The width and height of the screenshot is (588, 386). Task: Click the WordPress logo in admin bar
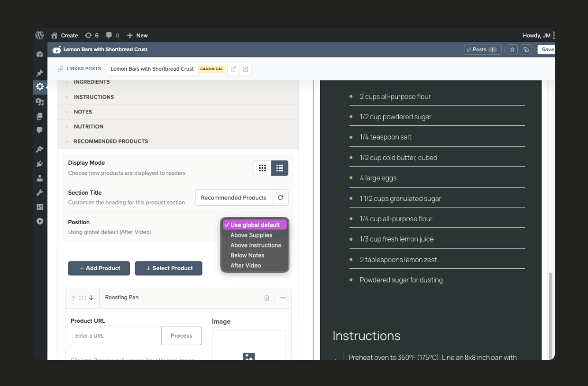click(x=39, y=35)
